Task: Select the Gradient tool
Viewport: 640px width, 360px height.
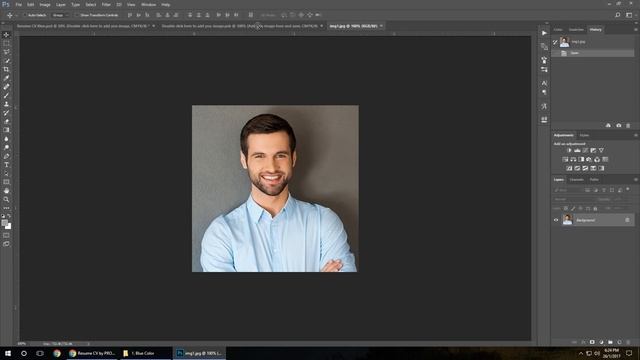Action: (x=6, y=130)
